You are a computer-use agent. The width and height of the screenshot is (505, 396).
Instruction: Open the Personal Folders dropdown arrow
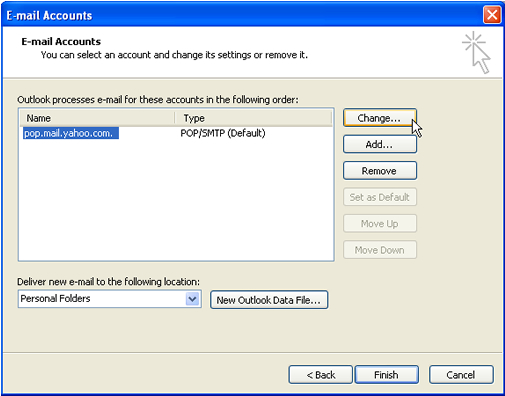tap(192, 299)
